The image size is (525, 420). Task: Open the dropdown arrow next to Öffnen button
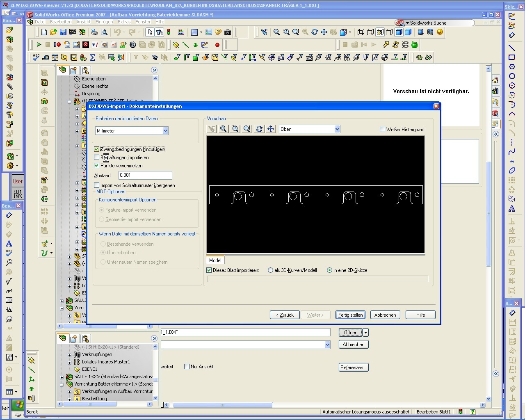point(366,333)
